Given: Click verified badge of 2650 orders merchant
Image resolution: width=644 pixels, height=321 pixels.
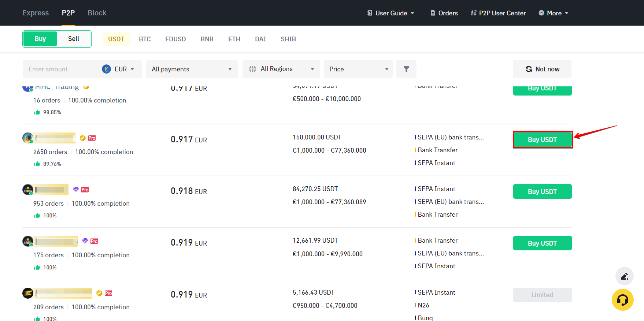Looking at the screenshot, I should (x=83, y=138).
